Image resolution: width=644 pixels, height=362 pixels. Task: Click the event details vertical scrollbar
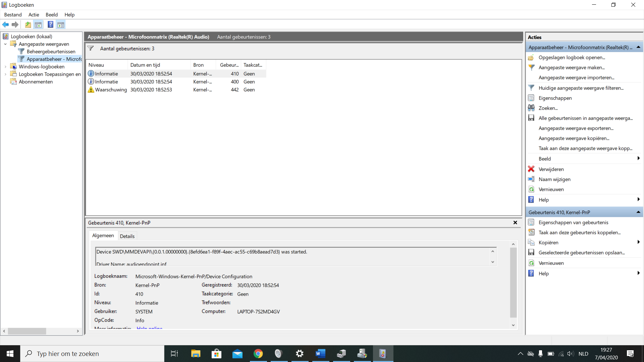(513, 285)
